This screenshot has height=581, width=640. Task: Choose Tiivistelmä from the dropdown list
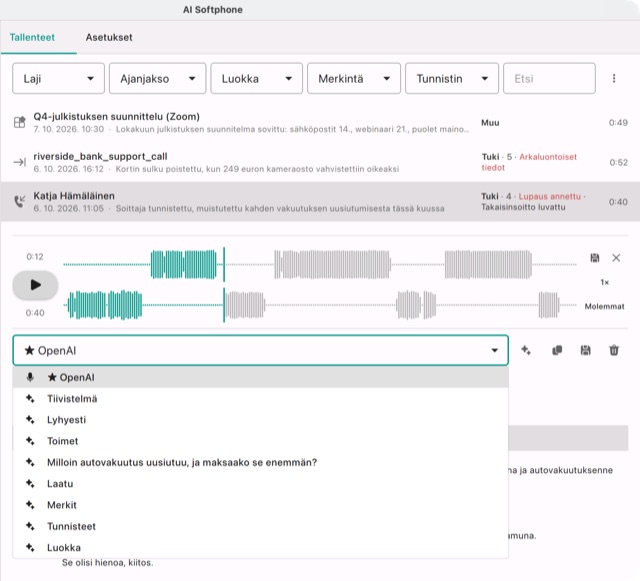(260, 398)
